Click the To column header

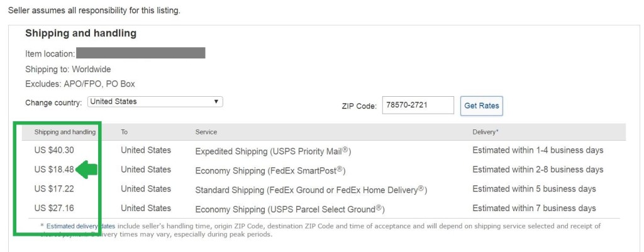point(124,132)
